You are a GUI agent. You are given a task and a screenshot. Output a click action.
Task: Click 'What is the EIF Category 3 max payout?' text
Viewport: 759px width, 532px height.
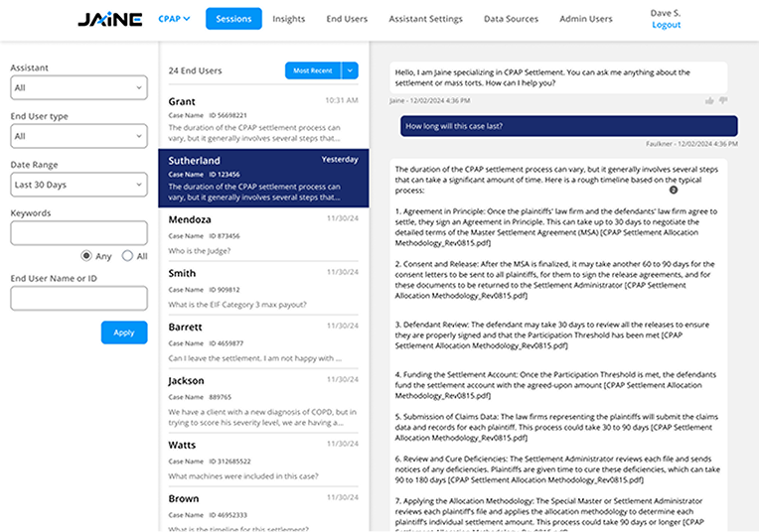coord(237,304)
